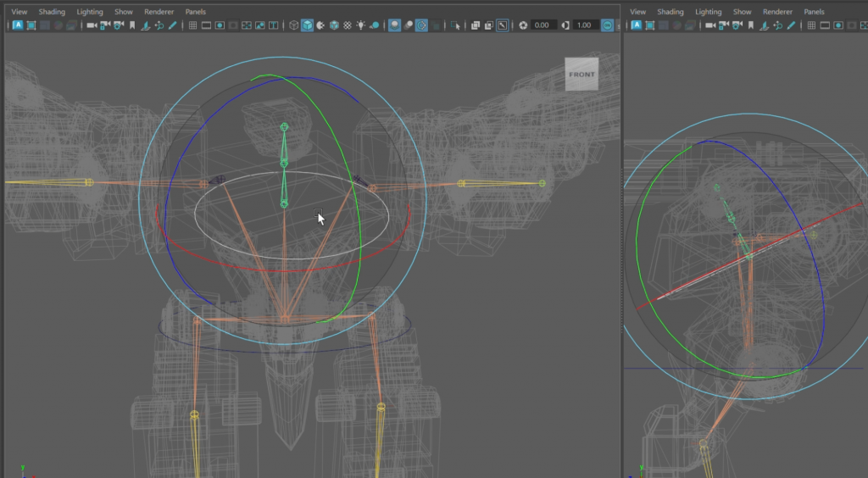Open the Show menu in left viewport
The image size is (868, 478).
[x=124, y=12]
